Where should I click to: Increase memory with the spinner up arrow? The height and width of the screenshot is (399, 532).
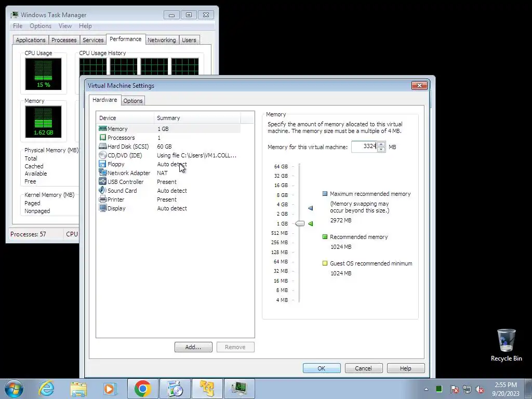[x=381, y=144]
